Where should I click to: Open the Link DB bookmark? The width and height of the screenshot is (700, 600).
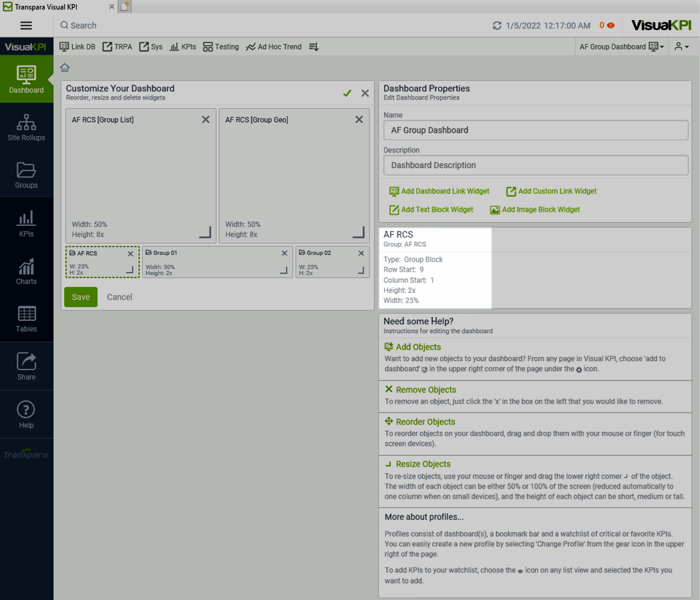tap(77, 47)
